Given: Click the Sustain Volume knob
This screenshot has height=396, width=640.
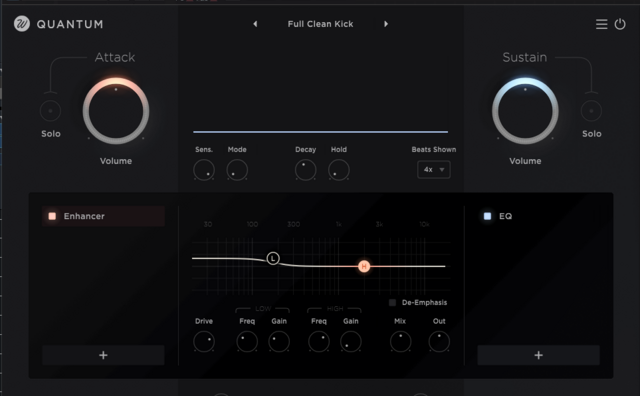Looking at the screenshot, I should (x=525, y=111).
